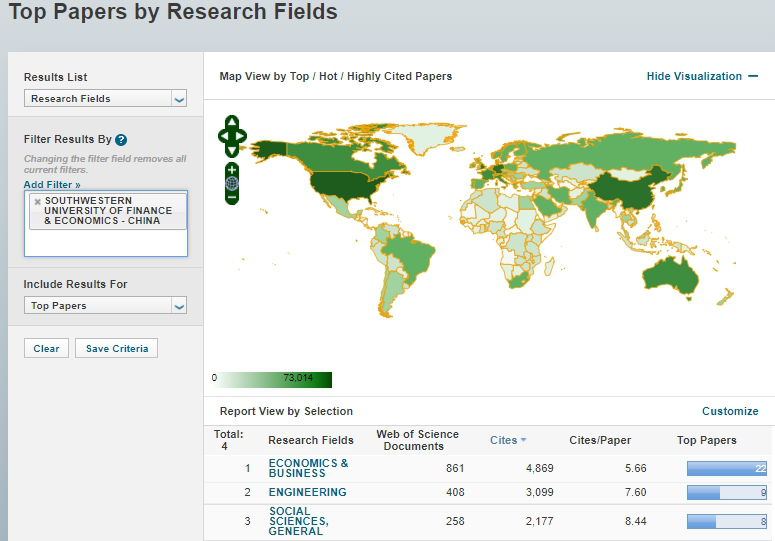Pan the map left with the arrow

point(223,135)
